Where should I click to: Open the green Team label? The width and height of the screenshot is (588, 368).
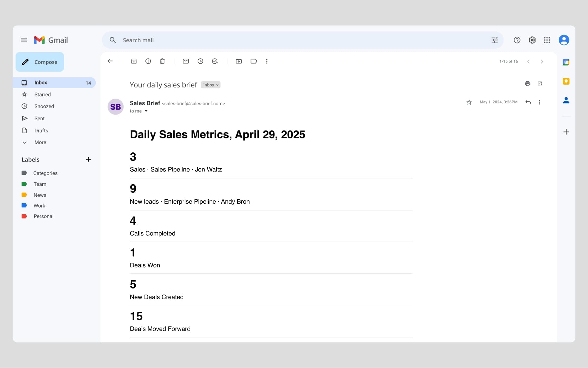click(x=40, y=184)
